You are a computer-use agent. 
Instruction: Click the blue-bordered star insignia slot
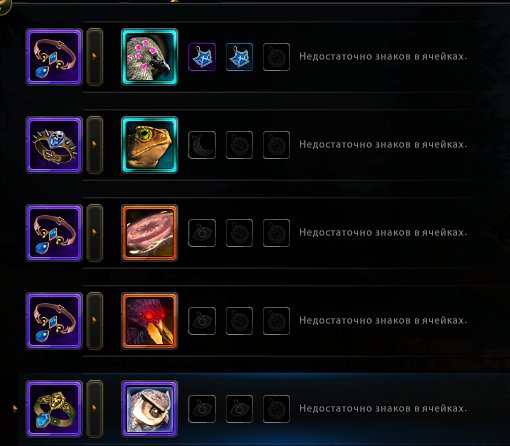(x=239, y=57)
